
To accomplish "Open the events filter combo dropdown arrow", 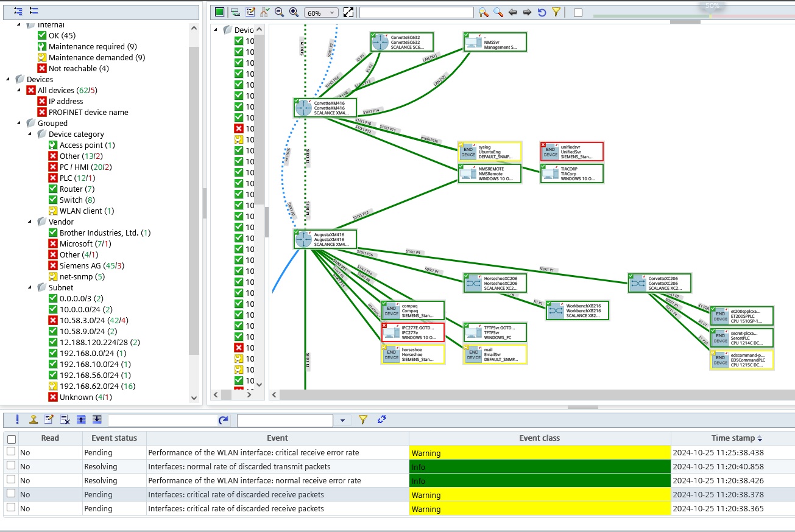I will coord(342,420).
